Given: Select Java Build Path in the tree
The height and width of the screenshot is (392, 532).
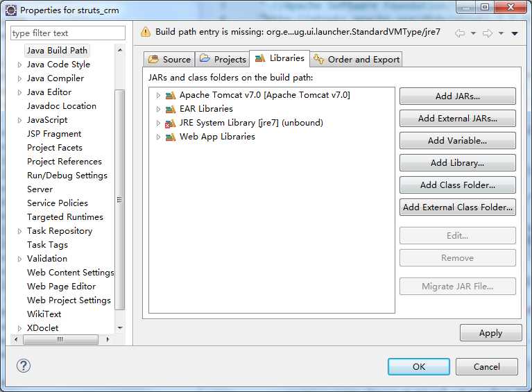Looking at the screenshot, I should pyautogui.click(x=57, y=51).
